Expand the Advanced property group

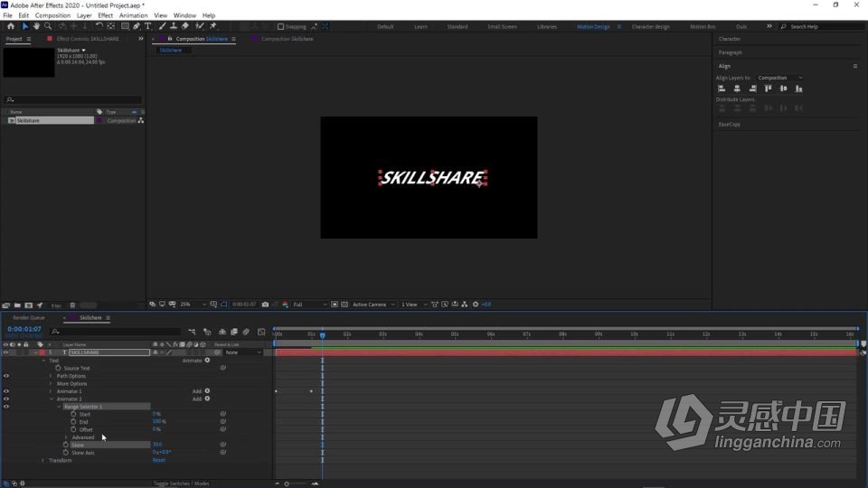66,437
